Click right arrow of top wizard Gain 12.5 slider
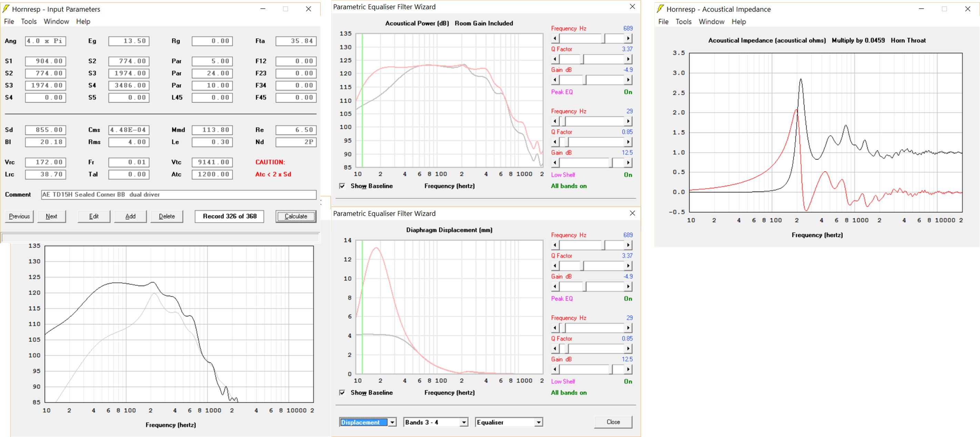Image resolution: width=980 pixels, height=437 pixels. [628, 162]
